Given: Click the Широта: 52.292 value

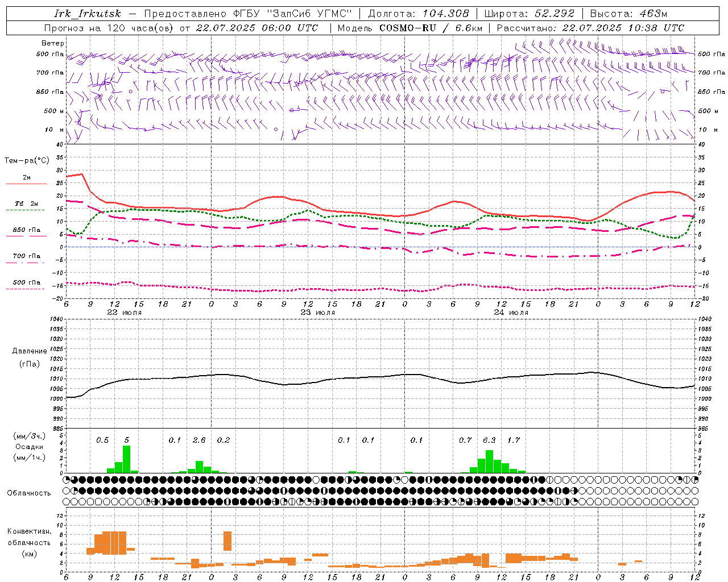Looking at the screenshot, I should (530, 14).
